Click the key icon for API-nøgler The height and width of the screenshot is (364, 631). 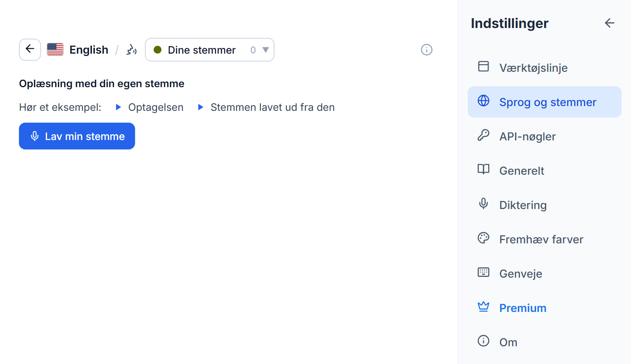click(x=484, y=135)
